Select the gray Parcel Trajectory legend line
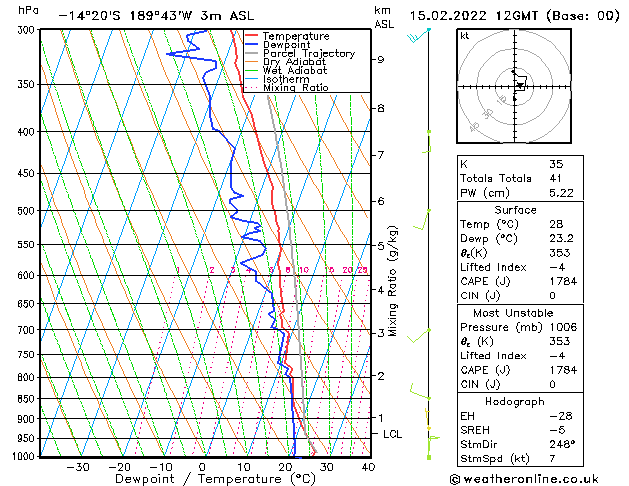Viewport: 629px width, 486px height. tap(252, 53)
